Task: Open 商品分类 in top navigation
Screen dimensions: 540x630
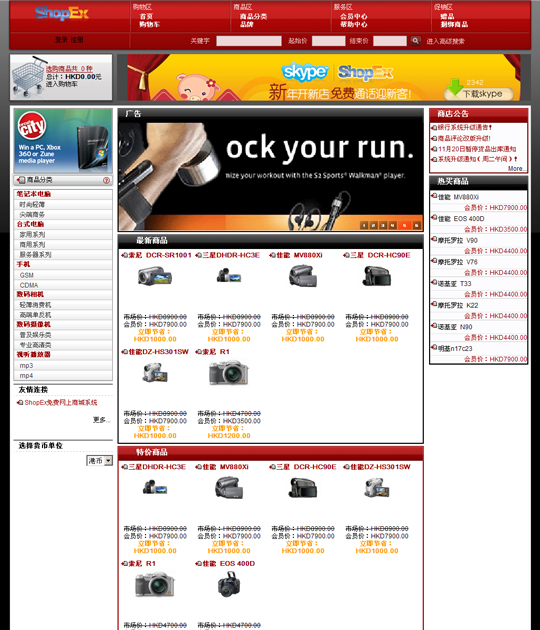Action: point(254,16)
